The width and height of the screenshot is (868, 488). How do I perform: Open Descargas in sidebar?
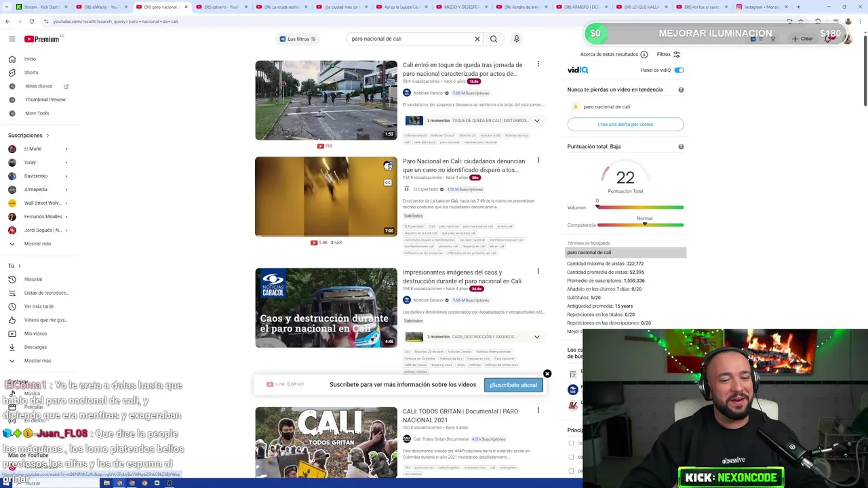pyautogui.click(x=35, y=347)
